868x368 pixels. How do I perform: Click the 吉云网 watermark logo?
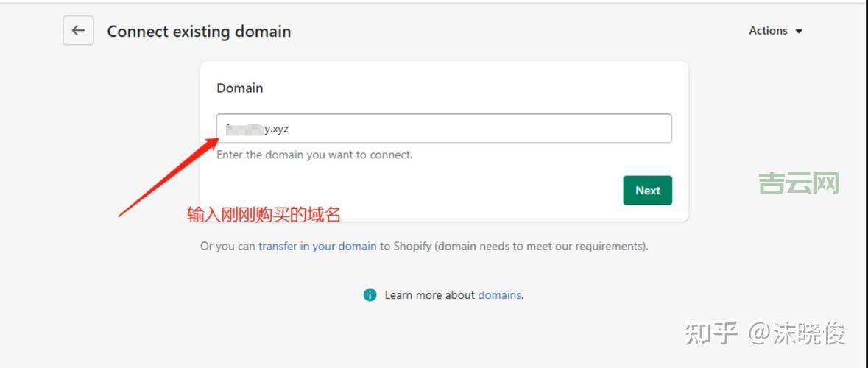pyautogui.click(x=799, y=183)
